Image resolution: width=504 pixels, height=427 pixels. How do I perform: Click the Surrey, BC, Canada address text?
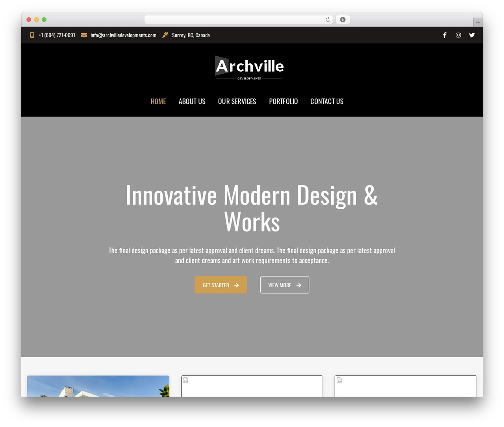(191, 35)
